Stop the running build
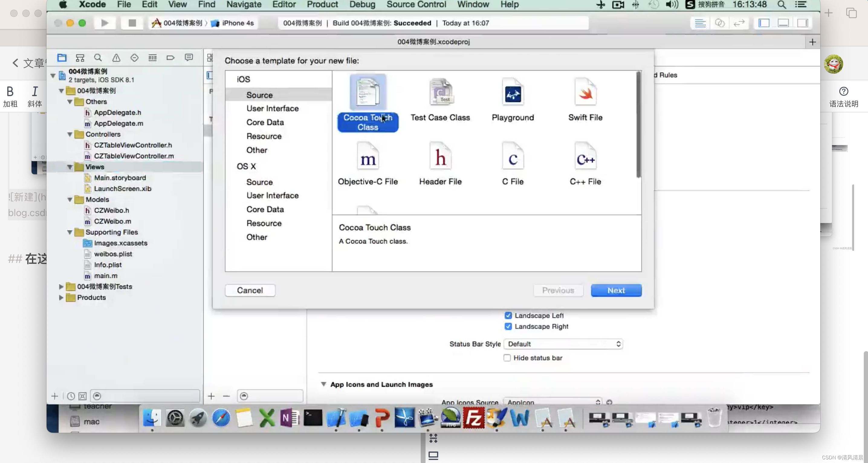Image resolution: width=868 pixels, height=463 pixels. click(x=132, y=23)
